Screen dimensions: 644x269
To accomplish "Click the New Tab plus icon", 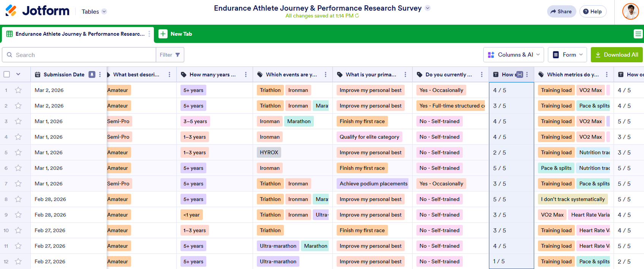I will coord(163,34).
